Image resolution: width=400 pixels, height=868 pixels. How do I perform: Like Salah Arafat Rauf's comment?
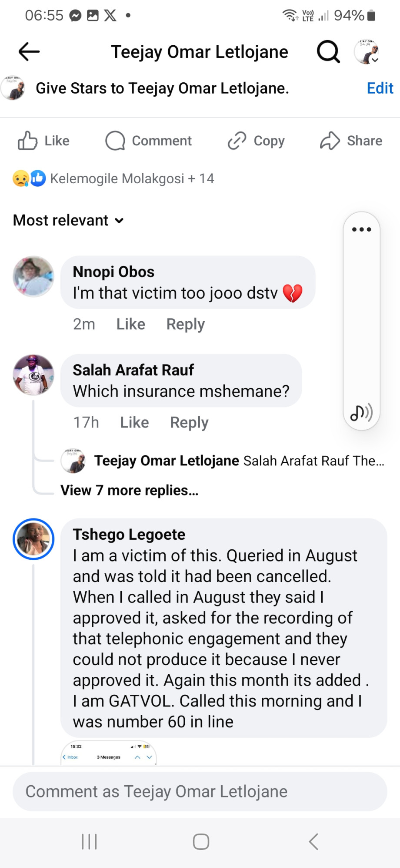pyautogui.click(x=134, y=423)
